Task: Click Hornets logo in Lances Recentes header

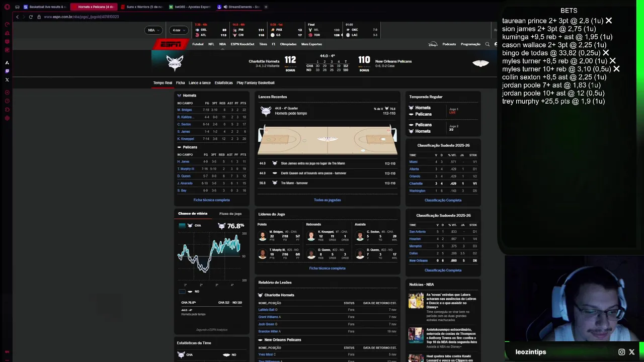Action: pos(266,111)
